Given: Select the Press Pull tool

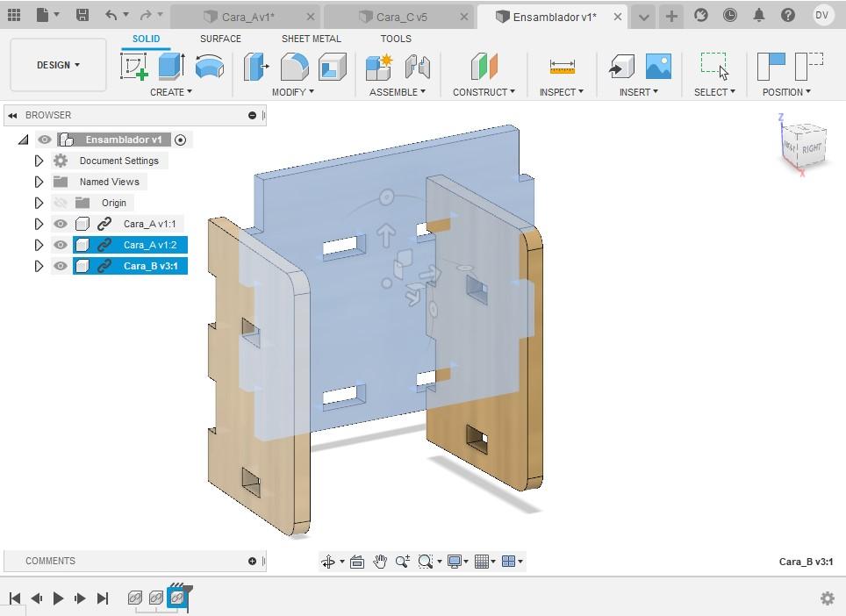Looking at the screenshot, I should (x=255, y=67).
